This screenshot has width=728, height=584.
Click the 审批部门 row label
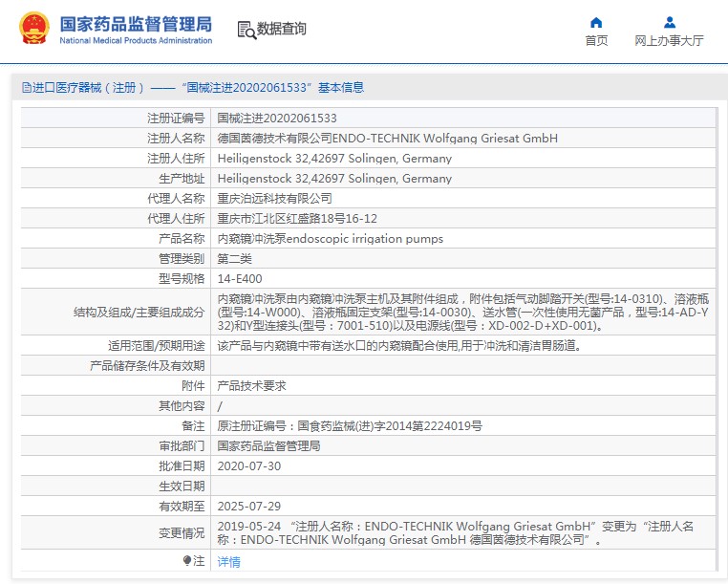tap(182, 445)
